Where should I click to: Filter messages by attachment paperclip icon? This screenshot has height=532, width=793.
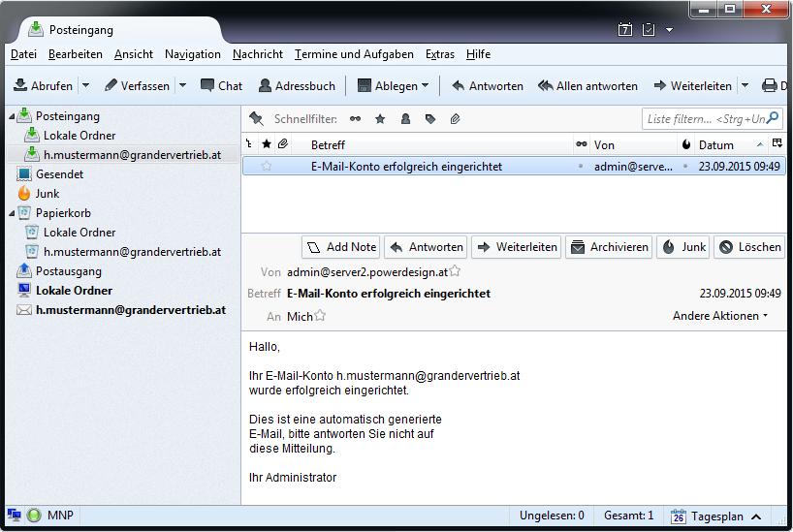455,119
